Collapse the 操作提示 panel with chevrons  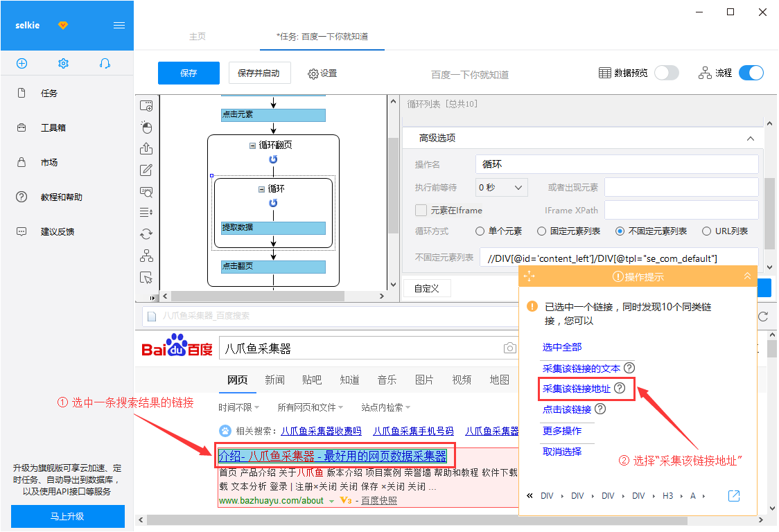point(747,276)
